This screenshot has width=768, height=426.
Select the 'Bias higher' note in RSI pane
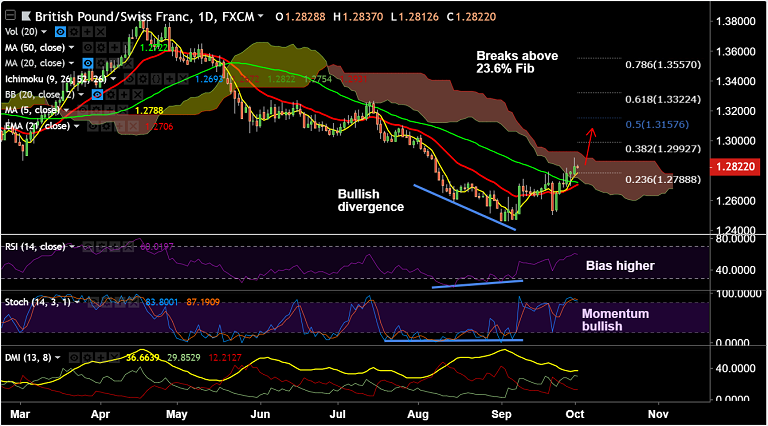coord(620,266)
